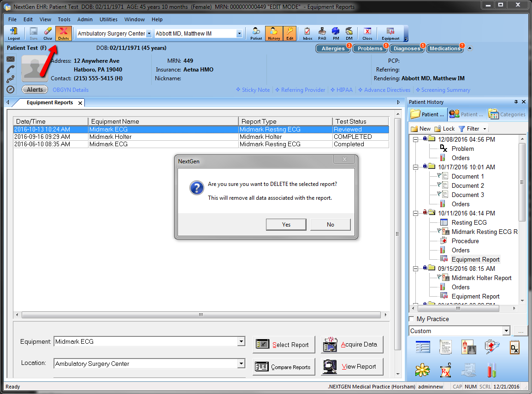
Task: Toggle the History toolbar button
Action: click(x=274, y=34)
